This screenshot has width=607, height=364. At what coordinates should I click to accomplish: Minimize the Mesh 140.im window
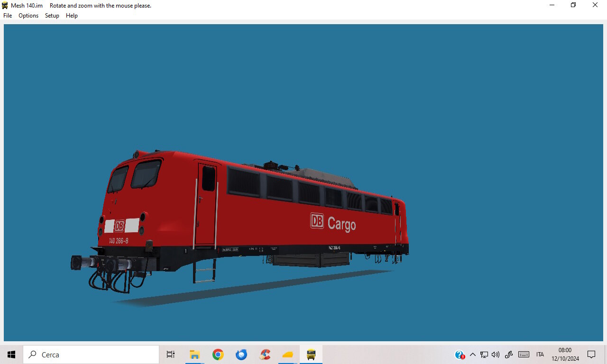[x=552, y=5]
